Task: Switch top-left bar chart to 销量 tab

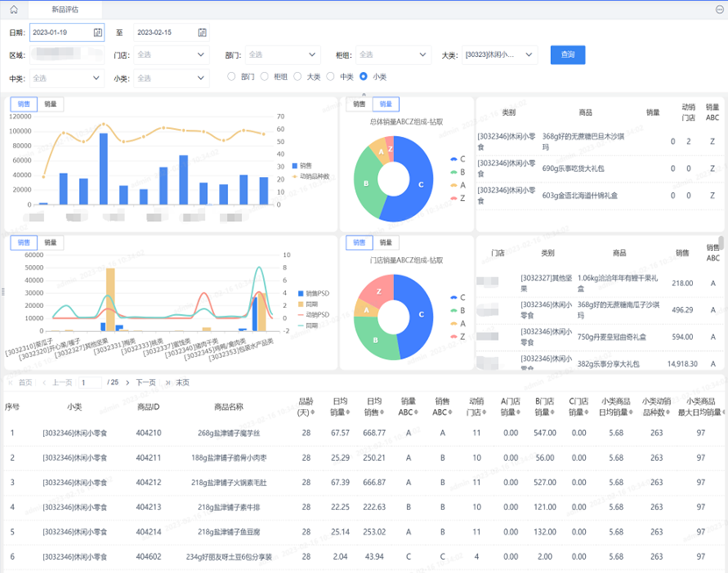Action: coord(51,104)
